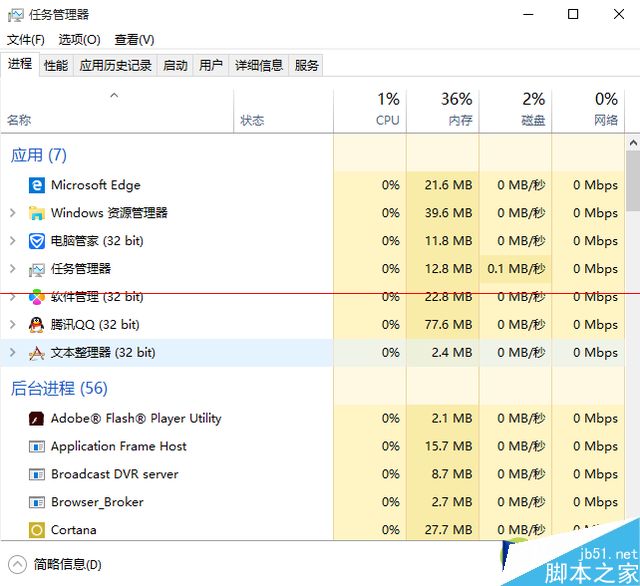Expand the Windows 资源管理器 process group

(12, 213)
